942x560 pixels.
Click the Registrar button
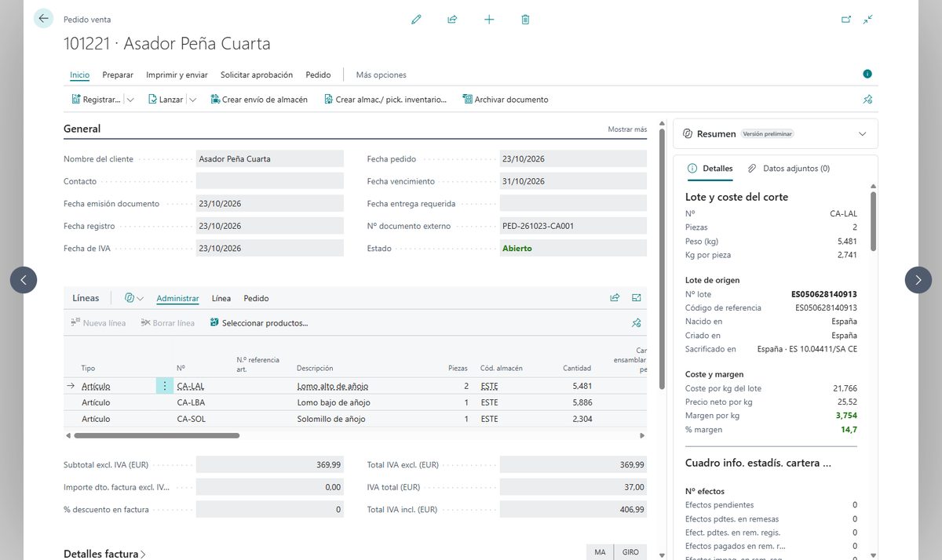96,100
